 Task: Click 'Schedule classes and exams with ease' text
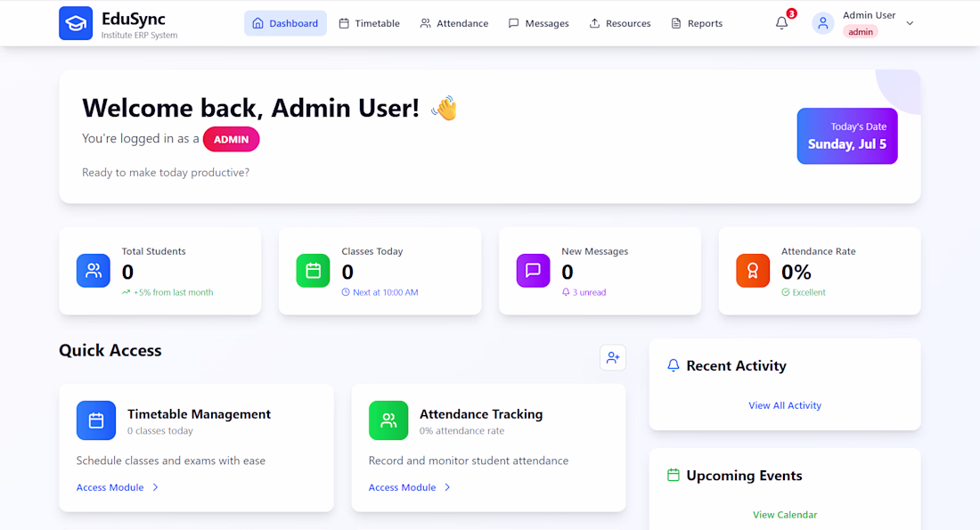pyautogui.click(x=171, y=461)
